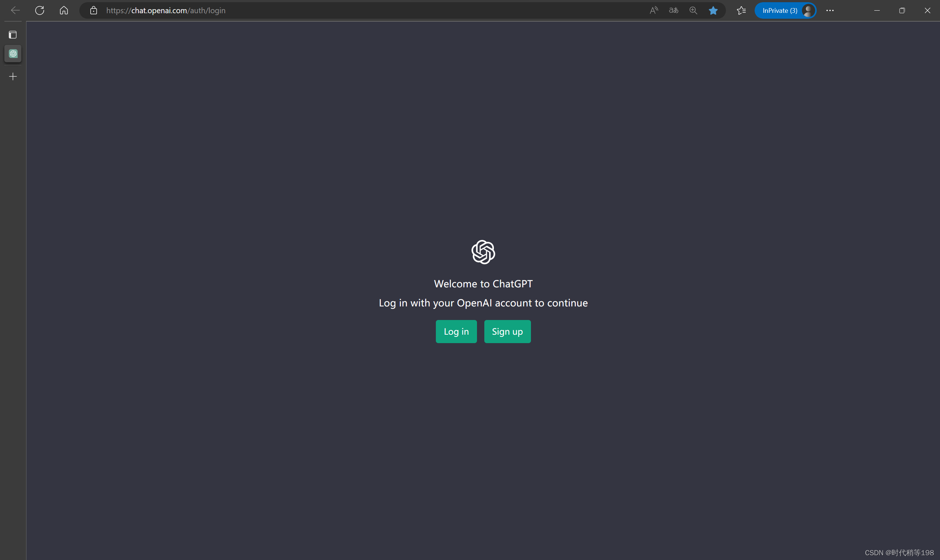Close the browser window
The image size is (940, 560).
(x=927, y=11)
